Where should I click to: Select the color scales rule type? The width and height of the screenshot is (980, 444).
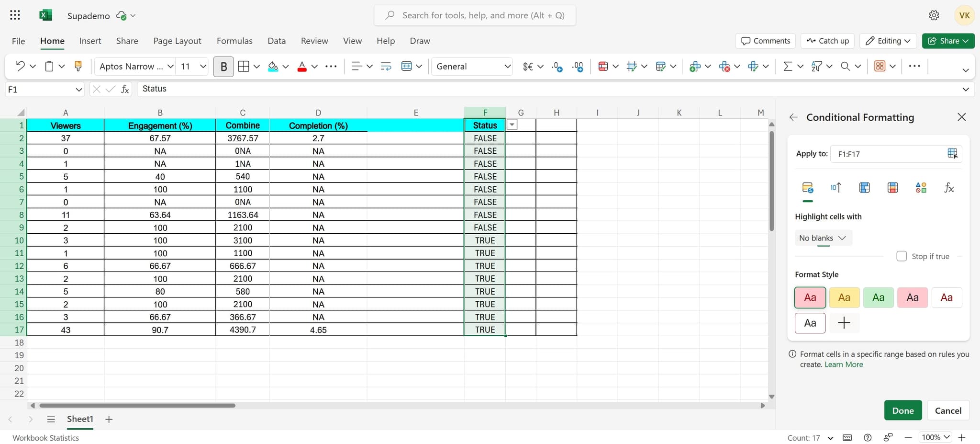pyautogui.click(x=893, y=187)
